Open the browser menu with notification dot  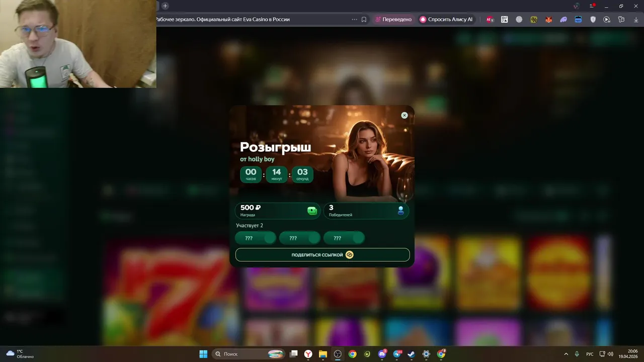tap(592, 6)
